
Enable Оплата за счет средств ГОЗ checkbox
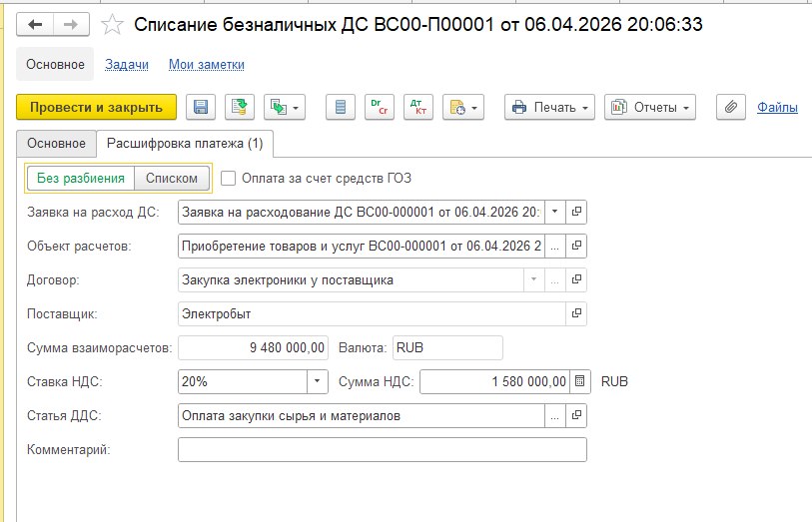229,179
